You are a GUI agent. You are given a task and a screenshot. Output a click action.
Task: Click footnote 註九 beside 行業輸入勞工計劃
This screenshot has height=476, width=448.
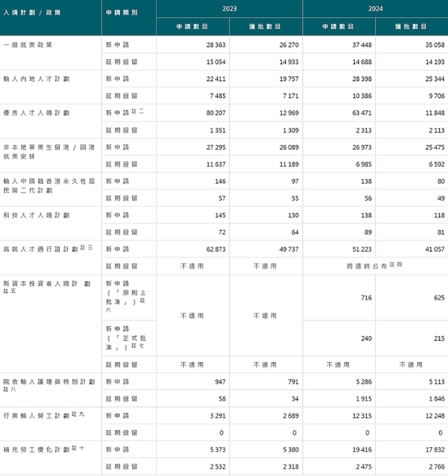coord(78,414)
